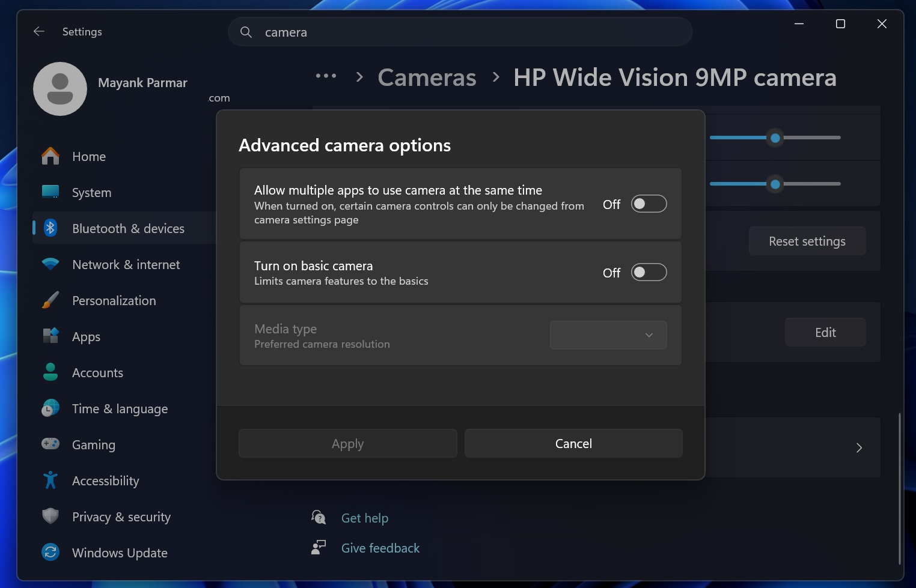Click the Gaming controller icon
Screen dimensions: 916x588
tap(50, 444)
